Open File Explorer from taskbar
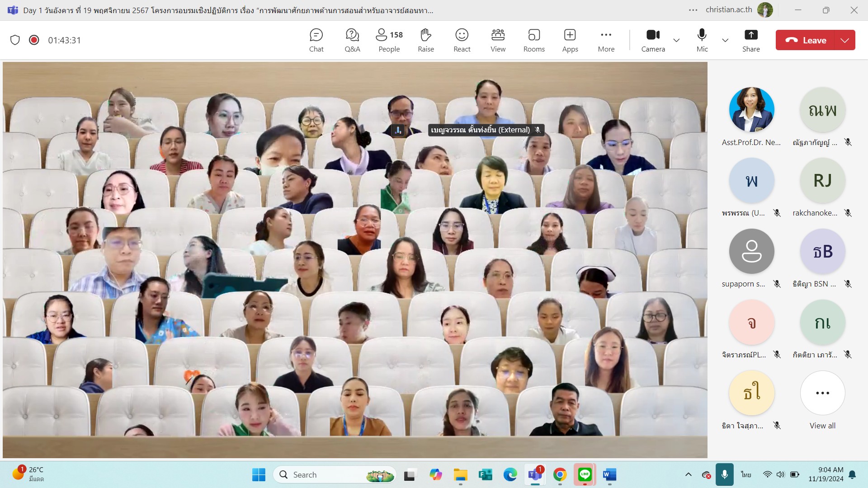This screenshot has height=488, width=868. (460, 474)
